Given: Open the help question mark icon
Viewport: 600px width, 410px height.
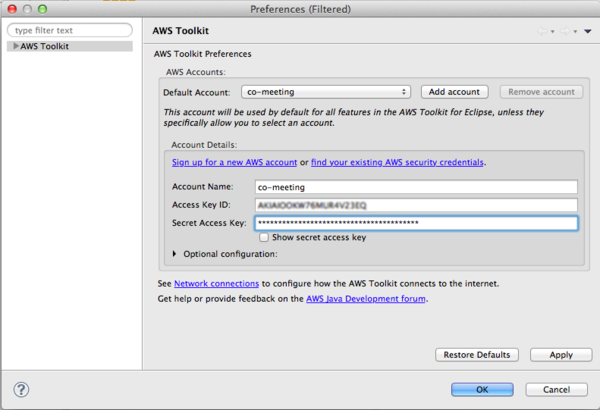Looking at the screenshot, I should [21, 390].
